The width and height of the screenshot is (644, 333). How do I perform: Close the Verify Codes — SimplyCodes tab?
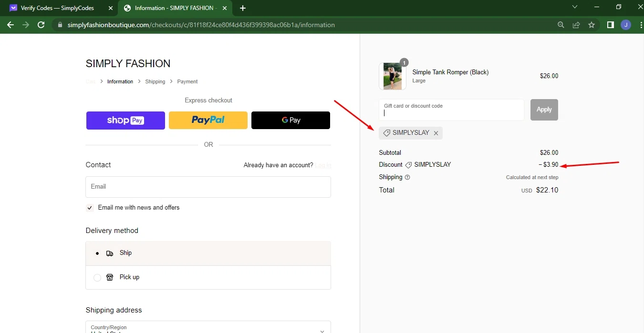tap(110, 8)
